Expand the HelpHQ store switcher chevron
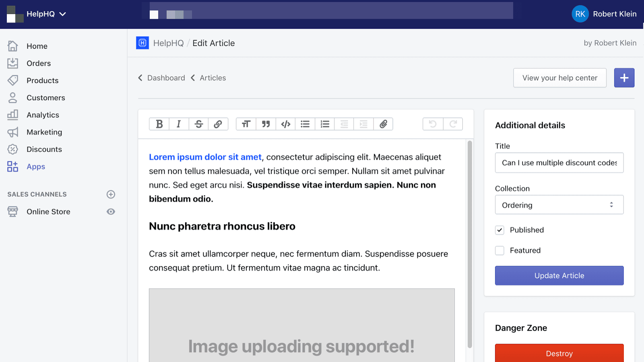This screenshot has height=362, width=644. click(x=63, y=14)
